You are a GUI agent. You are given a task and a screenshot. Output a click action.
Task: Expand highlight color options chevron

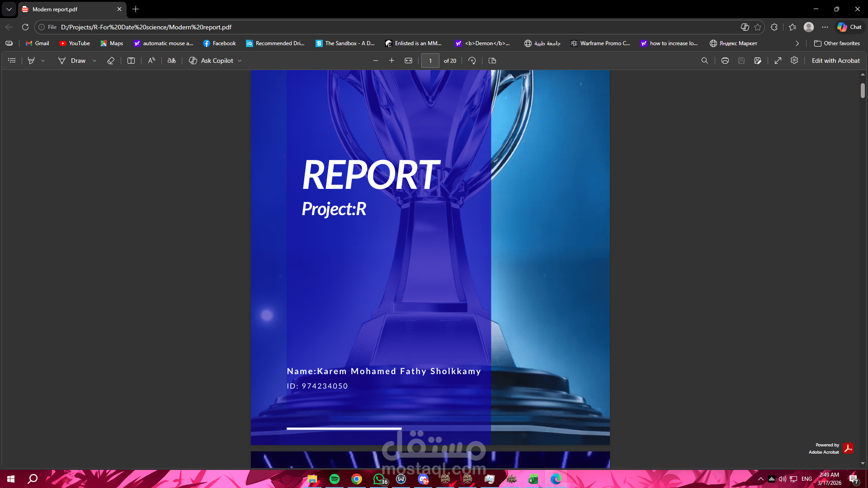43,60
